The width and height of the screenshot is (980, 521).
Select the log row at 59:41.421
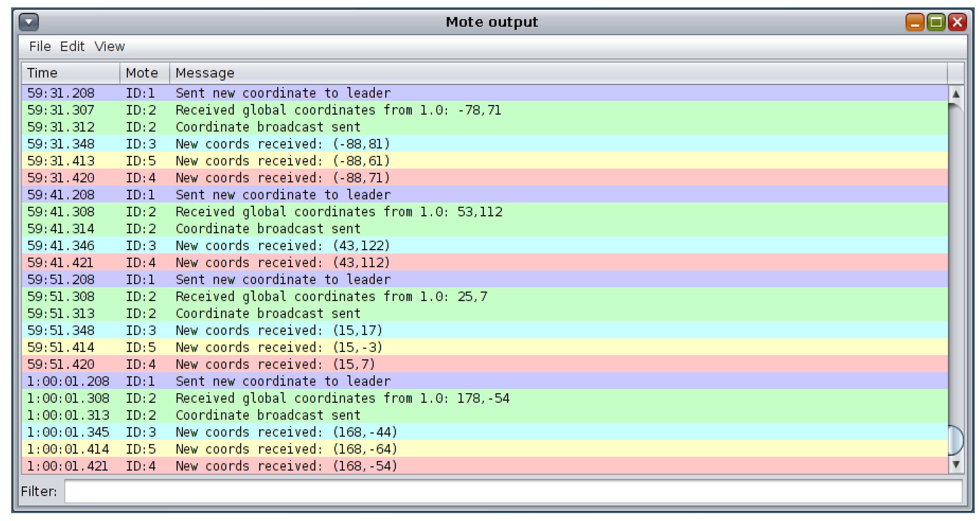(x=283, y=263)
